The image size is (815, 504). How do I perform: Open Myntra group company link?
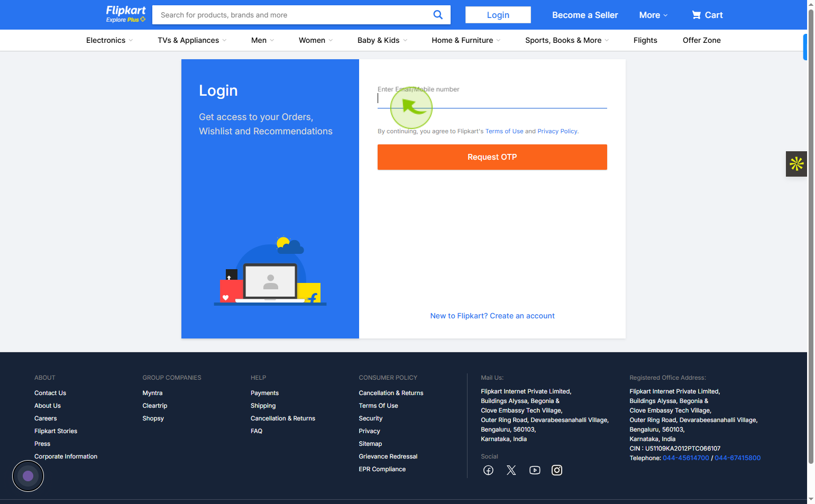click(152, 393)
